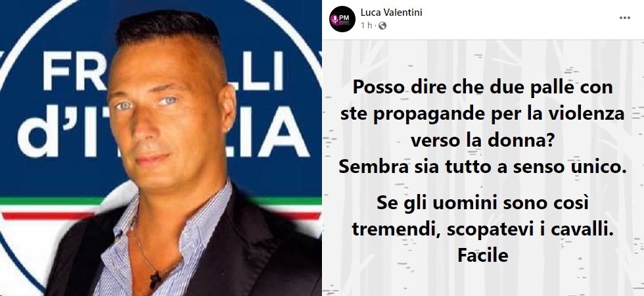Open the three-dot post options menu
Image resolution: width=644 pixels, height=296 pixels.
(625, 18)
